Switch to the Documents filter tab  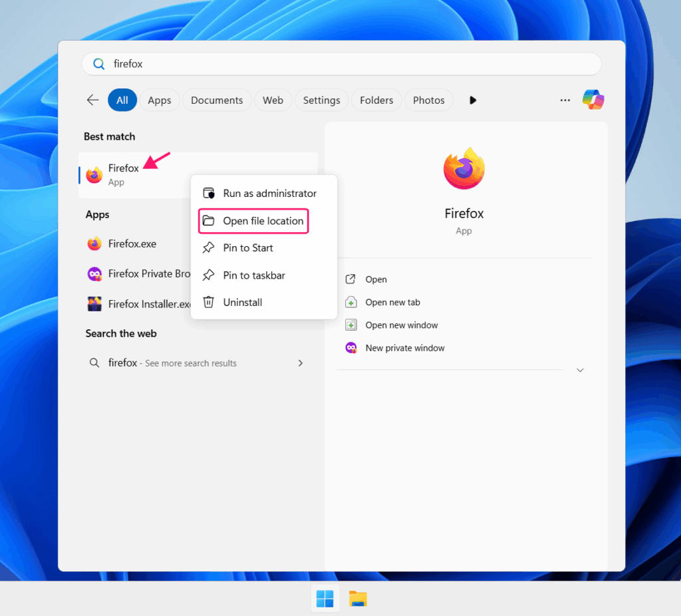[x=217, y=100]
